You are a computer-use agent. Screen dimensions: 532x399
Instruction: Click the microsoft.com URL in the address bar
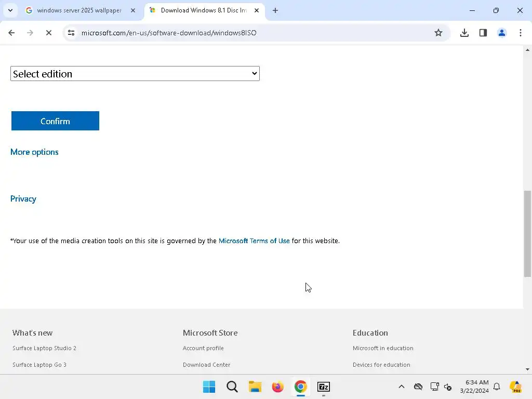(x=169, y=33)
